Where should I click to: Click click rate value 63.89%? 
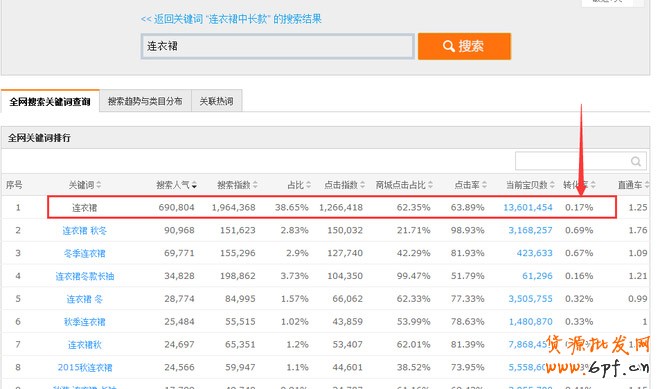tap(467, 208)
